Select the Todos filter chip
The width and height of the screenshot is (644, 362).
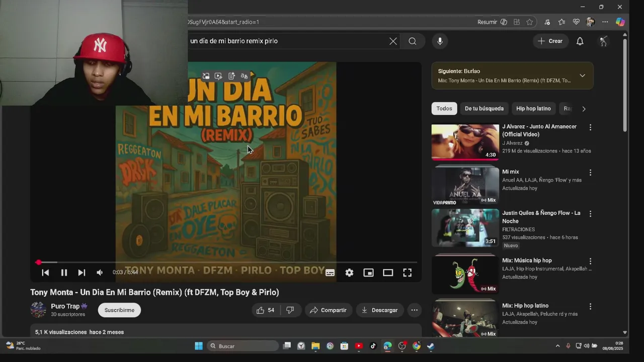pos(444,109)
